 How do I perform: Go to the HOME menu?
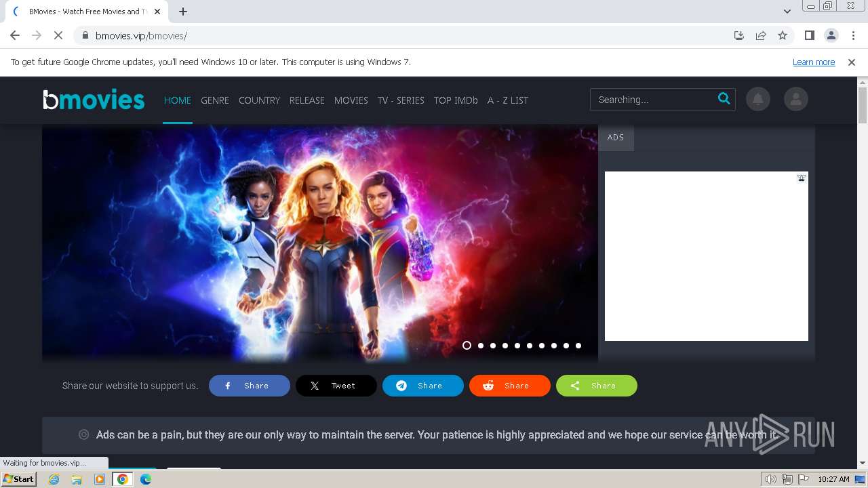pos(178,100)
